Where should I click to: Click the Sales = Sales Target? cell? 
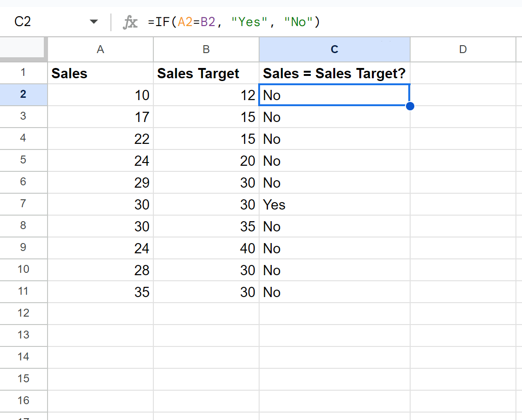tap(335, 73)
